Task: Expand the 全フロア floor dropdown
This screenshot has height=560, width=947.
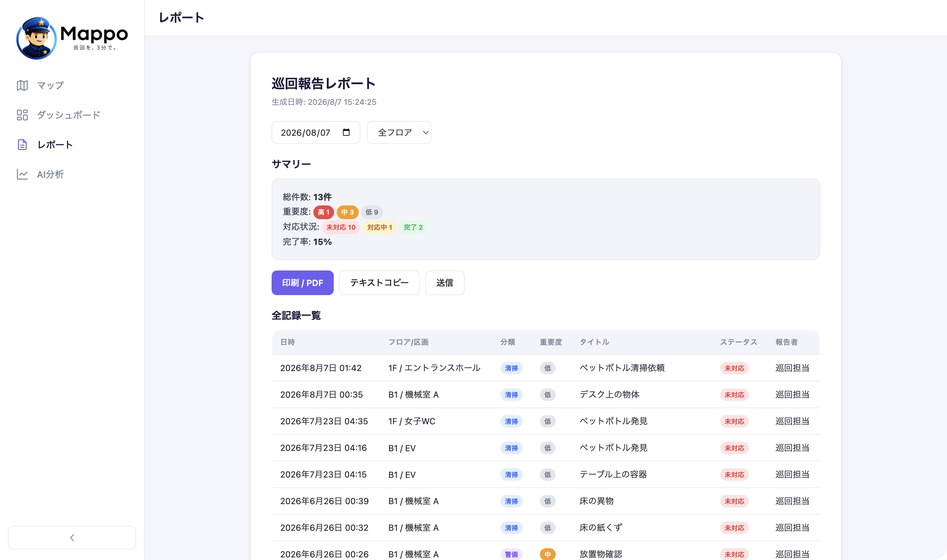Action: (x=399, y=132)
